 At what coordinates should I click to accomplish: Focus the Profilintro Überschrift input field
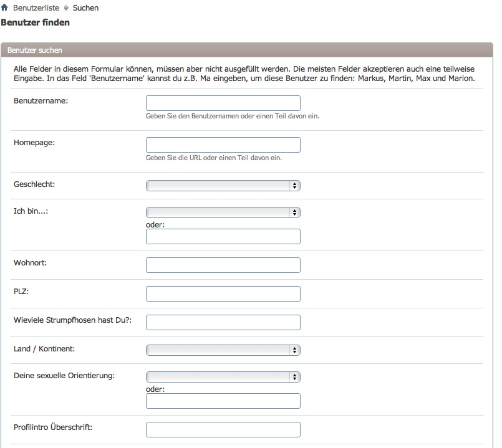[223, 429]
